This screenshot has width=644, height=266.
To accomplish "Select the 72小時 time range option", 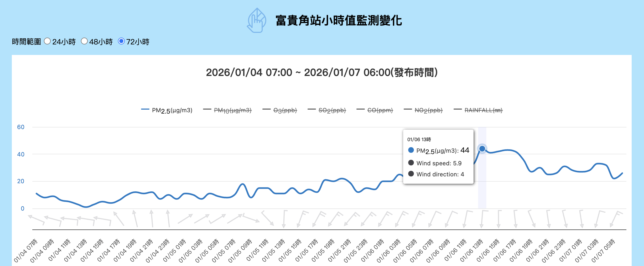I will click(x=122, y=41).
